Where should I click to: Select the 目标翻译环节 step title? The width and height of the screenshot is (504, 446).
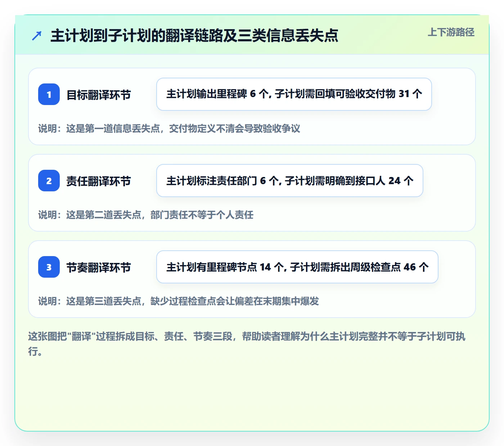99,95
